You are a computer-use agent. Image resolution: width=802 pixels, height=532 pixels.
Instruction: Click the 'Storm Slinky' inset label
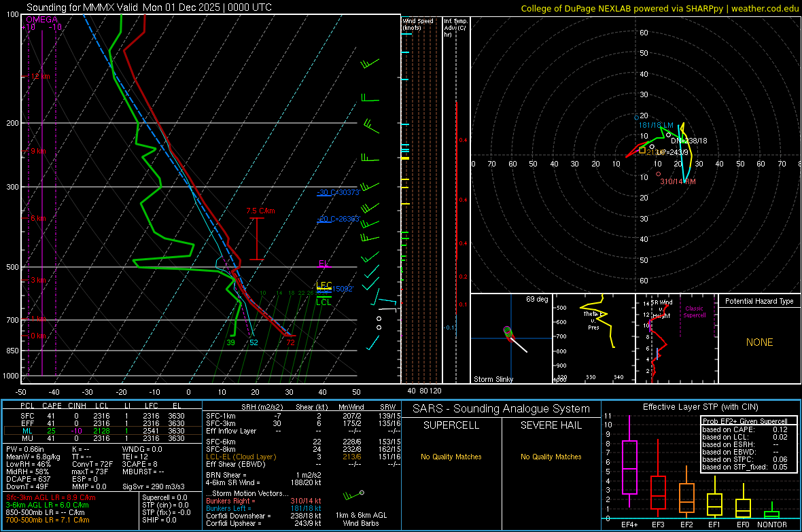(x=493, y=379)
